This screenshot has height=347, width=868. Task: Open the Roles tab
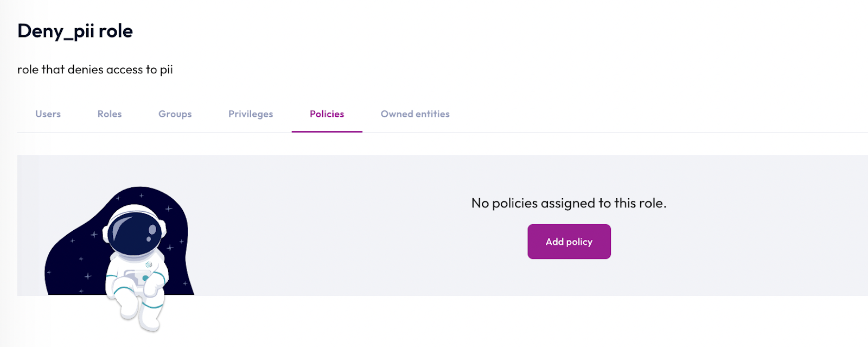[x=109, y=114]
